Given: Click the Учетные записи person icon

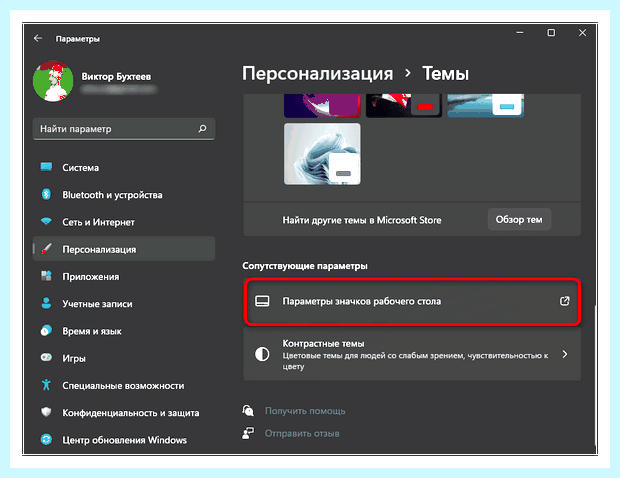Looking at the screenshot, I should pos(46,303).
